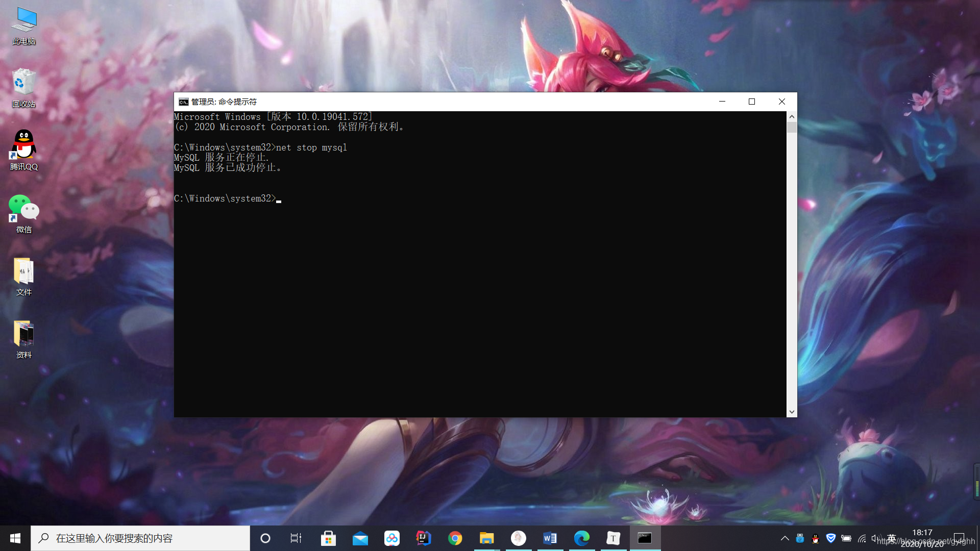Viewport: 980px width, 551px height.
Task: Open the Recycle Bin desktop icon
Action: coord(24,88)
